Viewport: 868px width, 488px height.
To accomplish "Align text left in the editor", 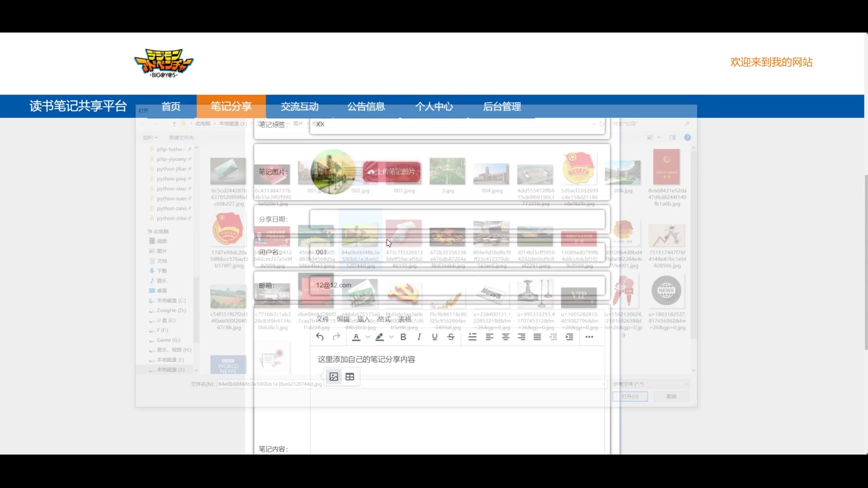I will (489, 337).
